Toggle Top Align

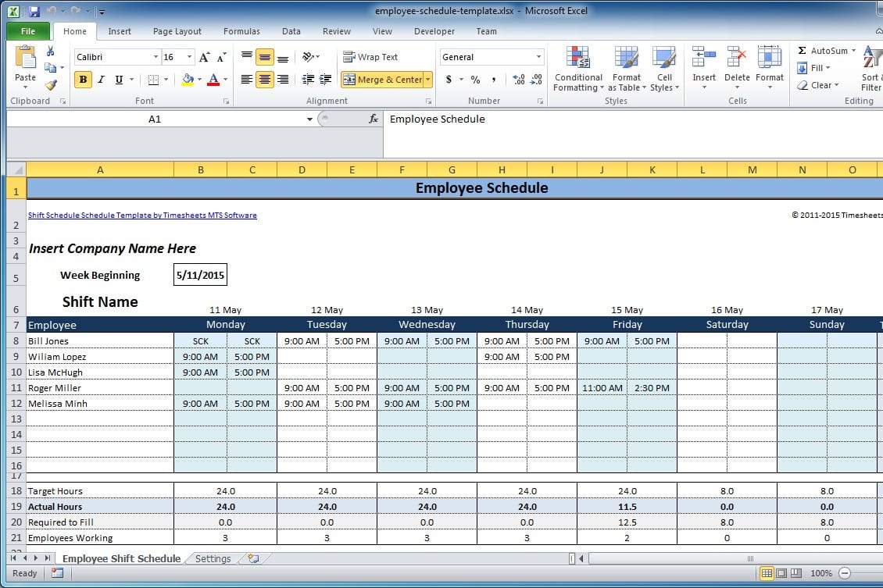[247, 57]
